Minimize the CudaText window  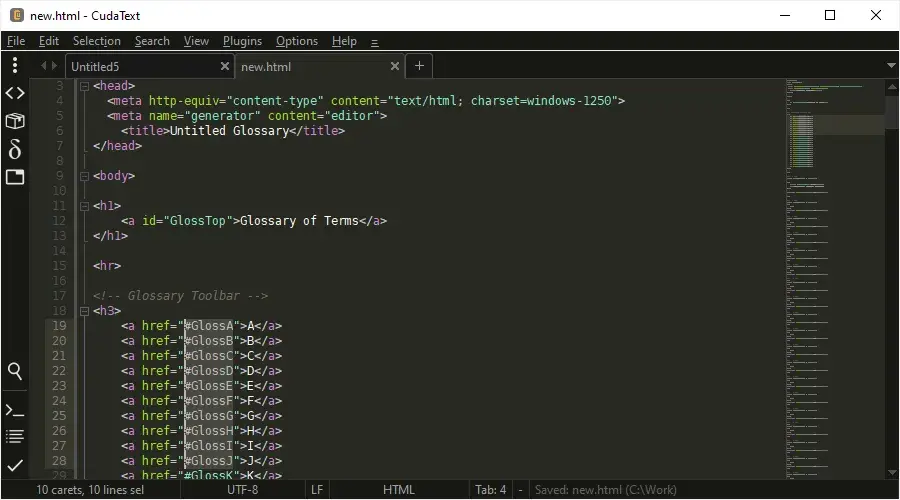click(x=785, y=15)
